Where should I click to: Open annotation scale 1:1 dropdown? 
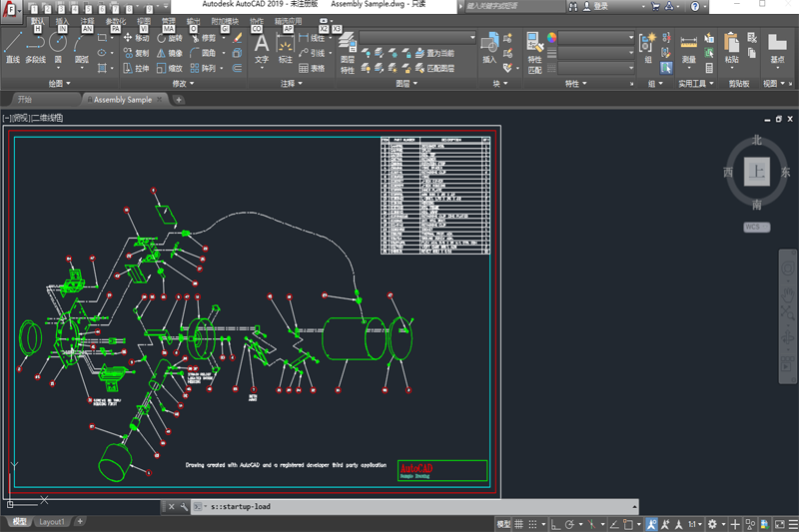click(695, 524)
